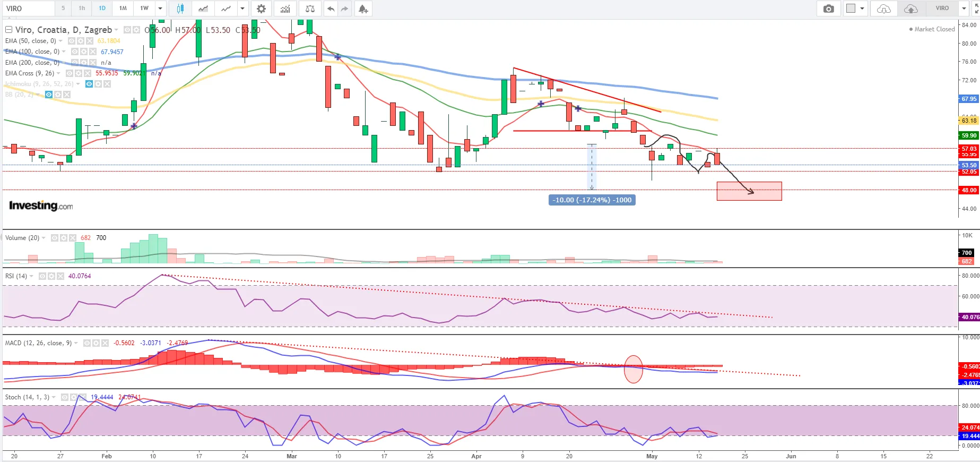Switch to the 1M timeframe
Image resolution: width=980 pixels, height=462 pixels.
123,8
